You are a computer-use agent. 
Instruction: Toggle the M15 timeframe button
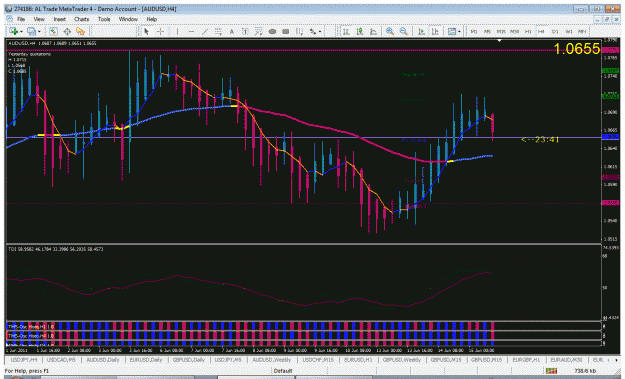coord(501,31)
